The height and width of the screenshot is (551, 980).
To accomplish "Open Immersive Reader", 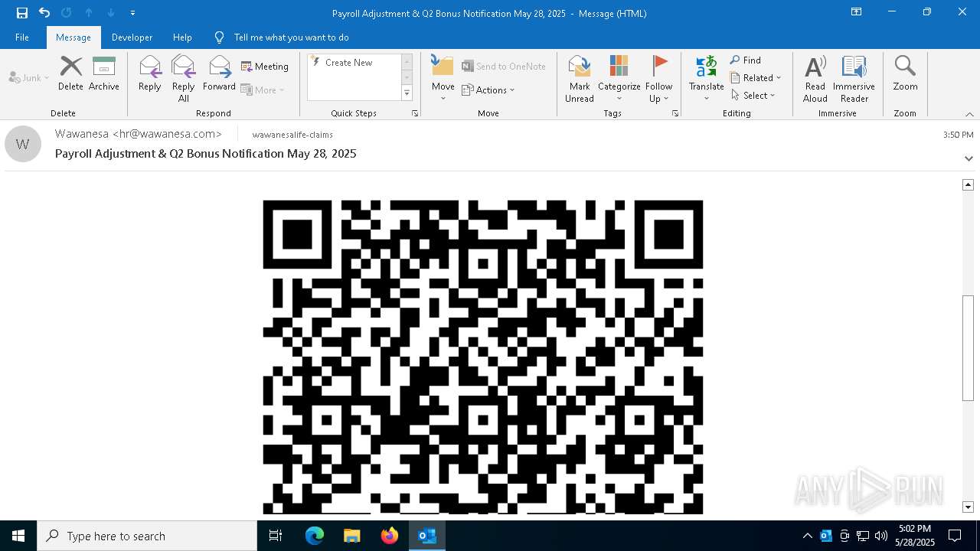I will click(854, 79).
